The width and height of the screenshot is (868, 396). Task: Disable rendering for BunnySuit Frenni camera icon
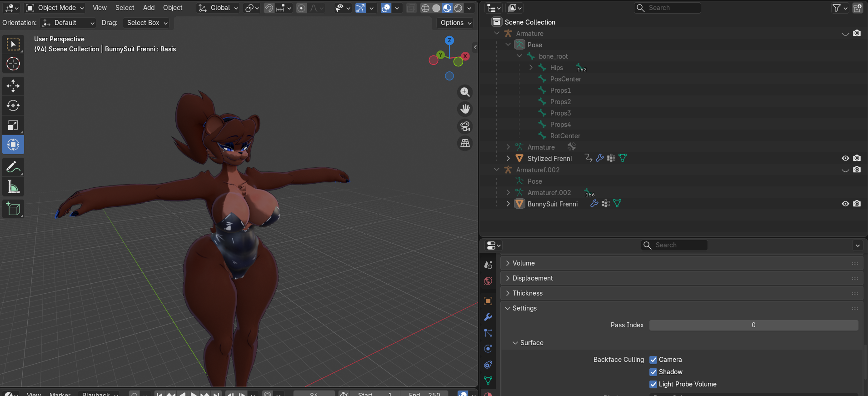[857, 204]
